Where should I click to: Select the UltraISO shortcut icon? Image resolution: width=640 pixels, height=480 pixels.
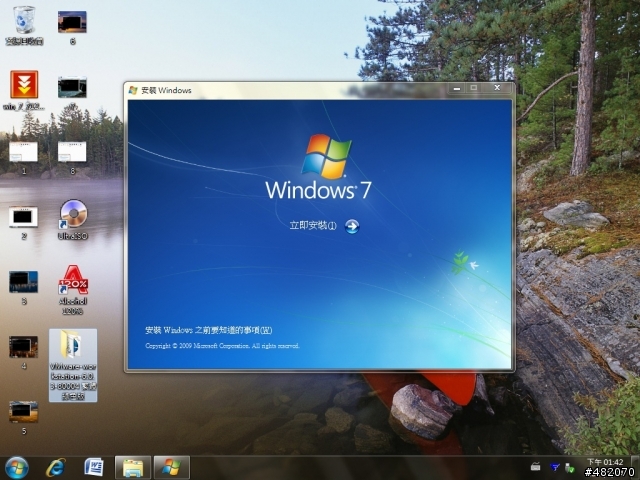[73, 219]
